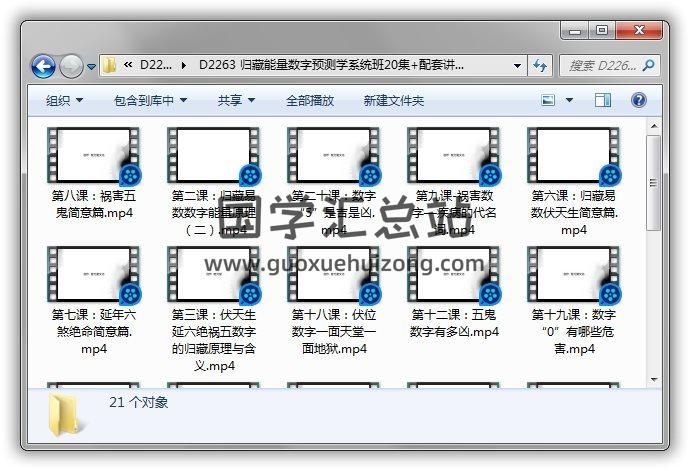Focus the search D226... field

pos(609,66)
